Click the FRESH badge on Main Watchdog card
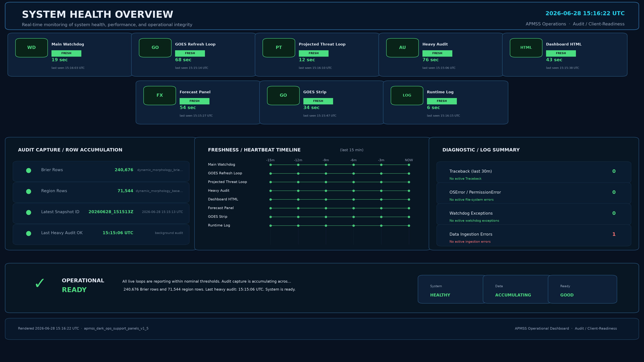This screenshot has height=362, width=644. point(66,53)
